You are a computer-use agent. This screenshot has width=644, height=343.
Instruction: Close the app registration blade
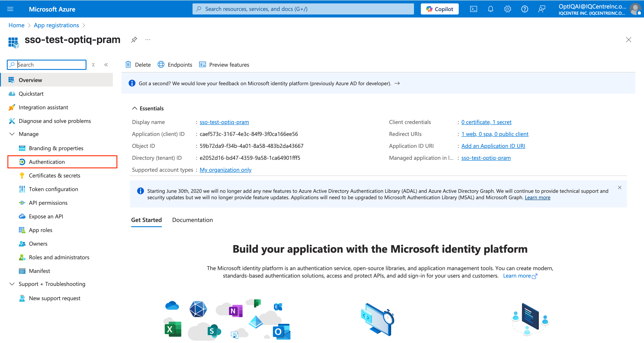(628, 40)
